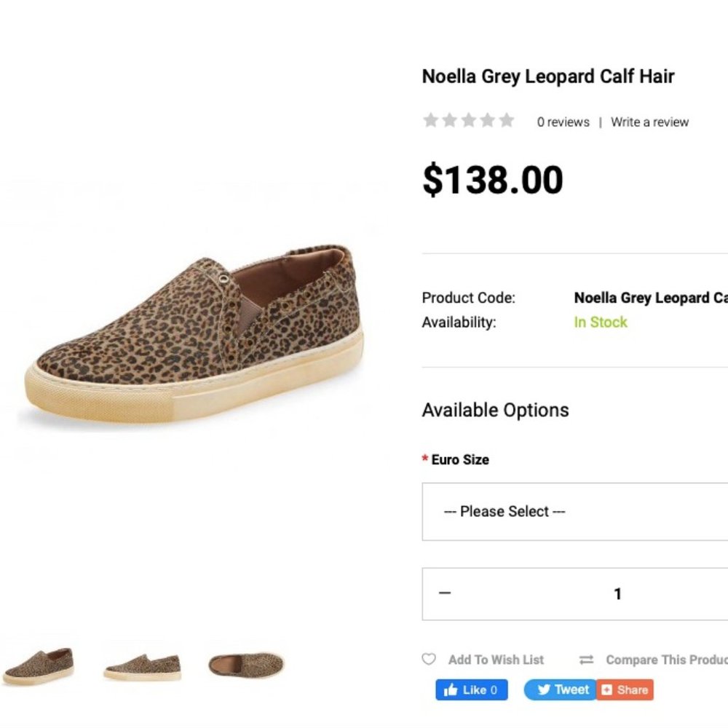Select the first rating star

click(430, 120)
